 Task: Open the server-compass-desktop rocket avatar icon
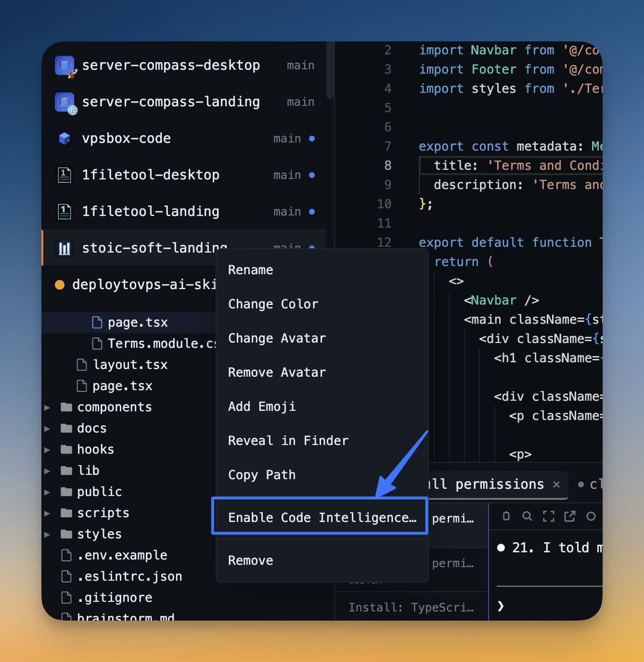point(64,65)
